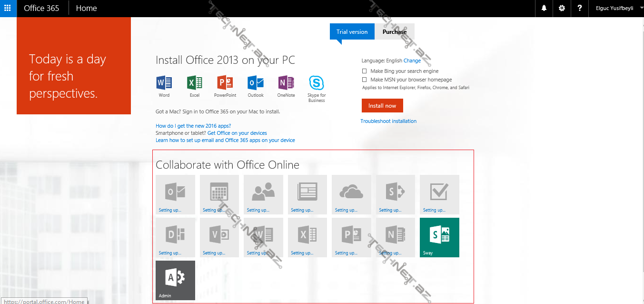Check Make Bing your search engine
Screen dimensions: 644x304
coord(364,71)
